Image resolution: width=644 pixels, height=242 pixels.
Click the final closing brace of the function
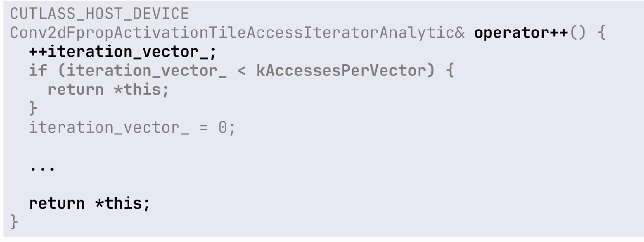tap(14, 222)
